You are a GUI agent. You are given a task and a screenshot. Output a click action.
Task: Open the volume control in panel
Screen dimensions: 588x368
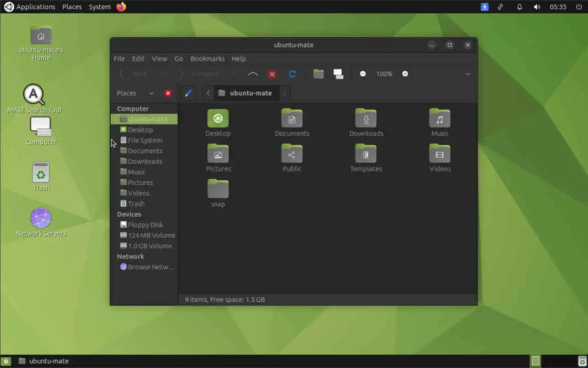pos(537,7)
